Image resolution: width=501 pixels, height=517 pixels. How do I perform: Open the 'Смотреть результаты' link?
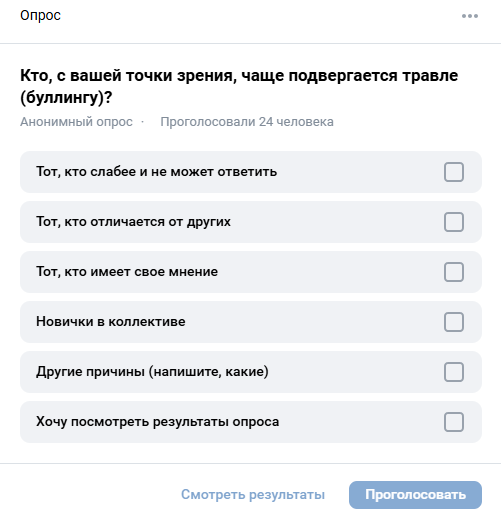point(253,495)
